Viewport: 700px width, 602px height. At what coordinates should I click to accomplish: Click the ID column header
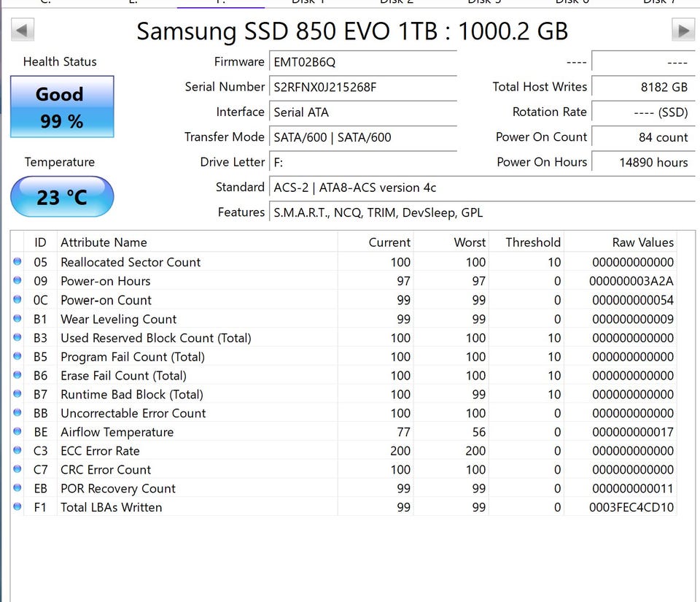pyautogui.click(x=40, y=242)
